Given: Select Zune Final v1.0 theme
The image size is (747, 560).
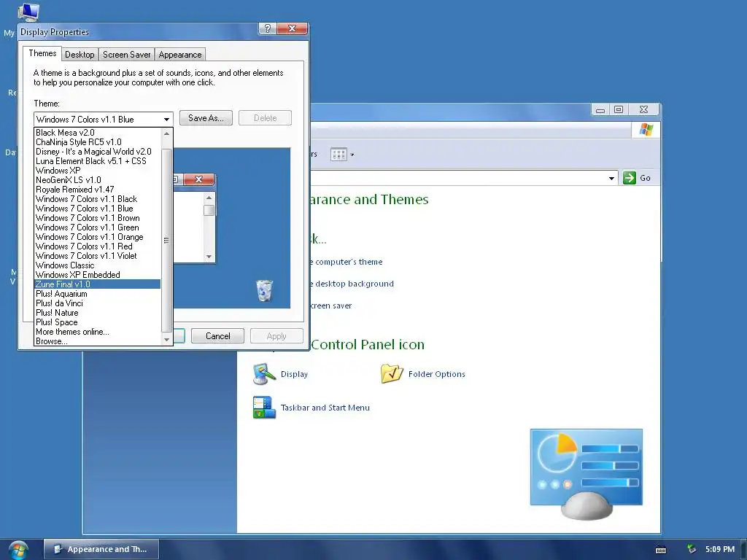Looking at the screenshot, I should click(98, 284).
